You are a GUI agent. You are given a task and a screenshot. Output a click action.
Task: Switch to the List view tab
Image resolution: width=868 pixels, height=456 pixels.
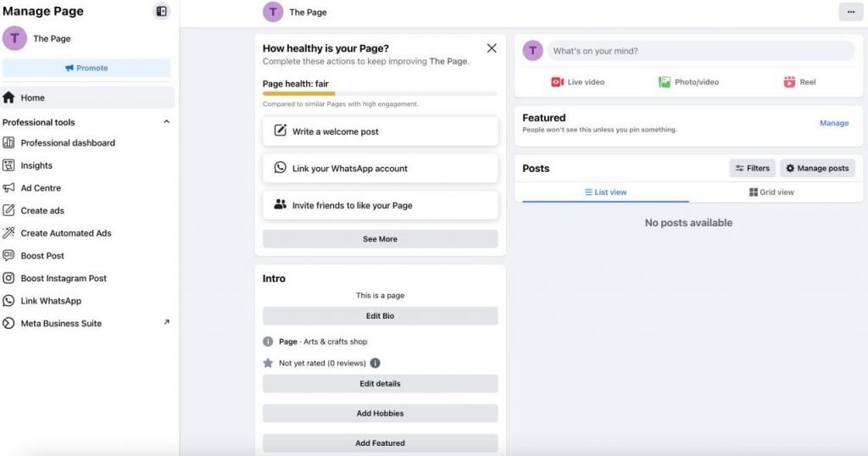click(x=605, y=192)
